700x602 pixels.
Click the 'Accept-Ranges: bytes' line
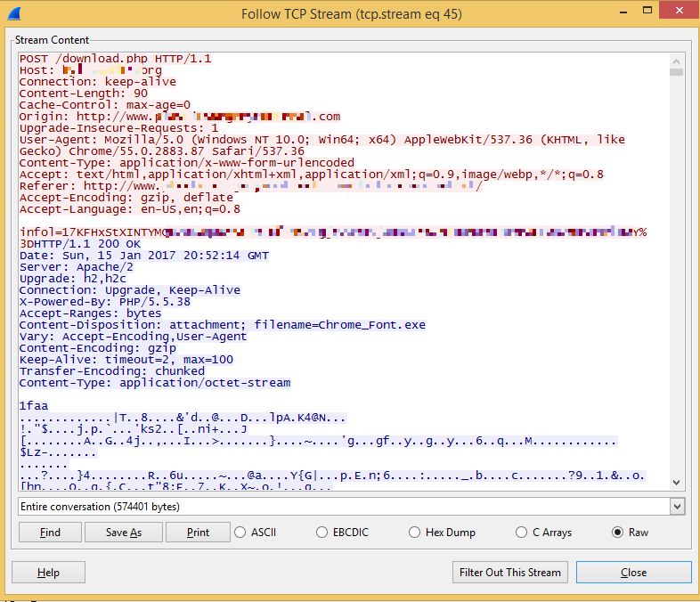[x=90, y=313]
